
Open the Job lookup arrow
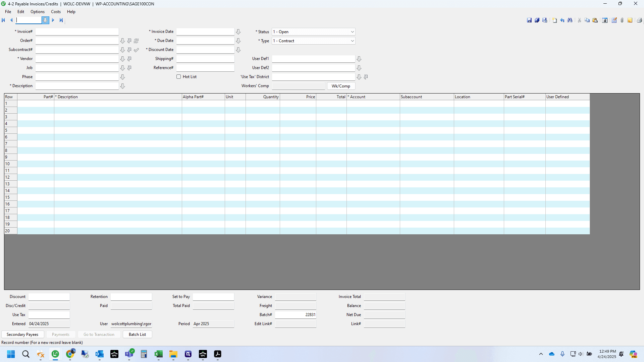click(x=122, y=68)
